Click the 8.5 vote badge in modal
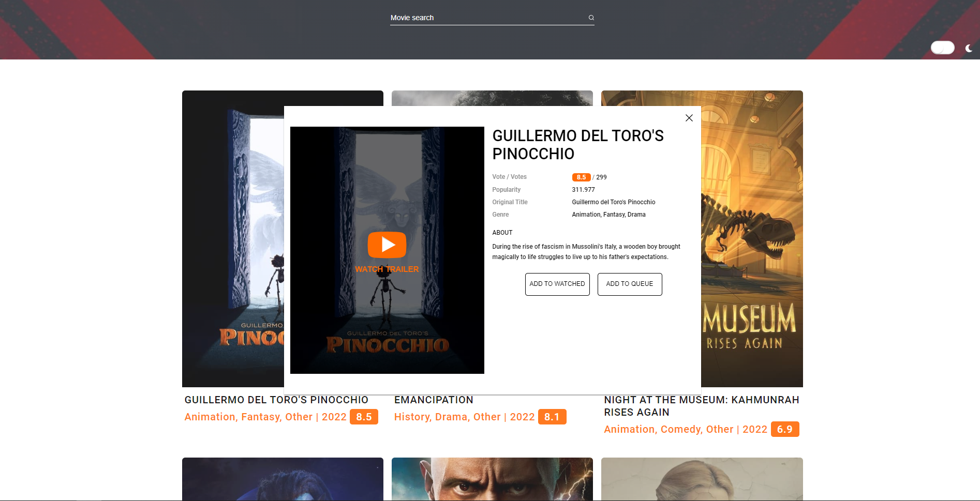980x501 pixels. pos(581,177)
